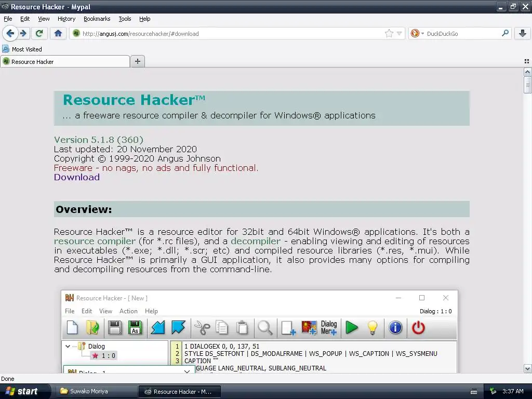Click the browser Forward arrow
The width and height of the screenshot is (532, 399).
[x=23, y=33]
